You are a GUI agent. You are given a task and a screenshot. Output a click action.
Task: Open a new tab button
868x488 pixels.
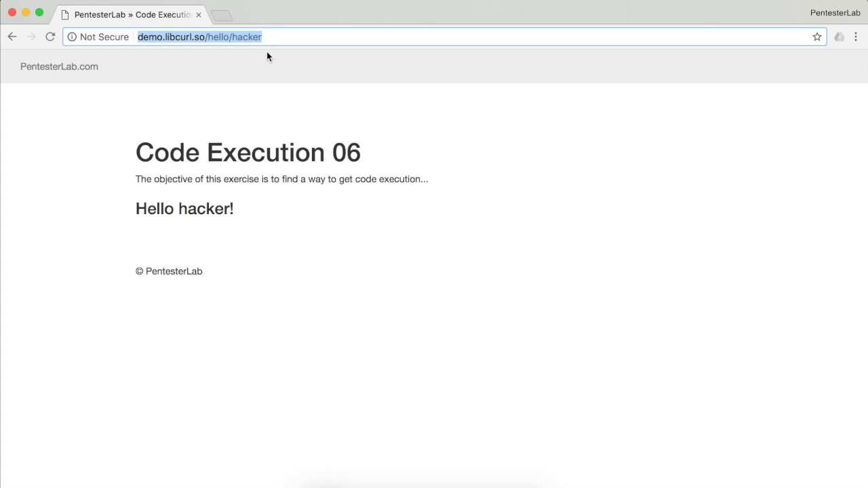[221, 16]
